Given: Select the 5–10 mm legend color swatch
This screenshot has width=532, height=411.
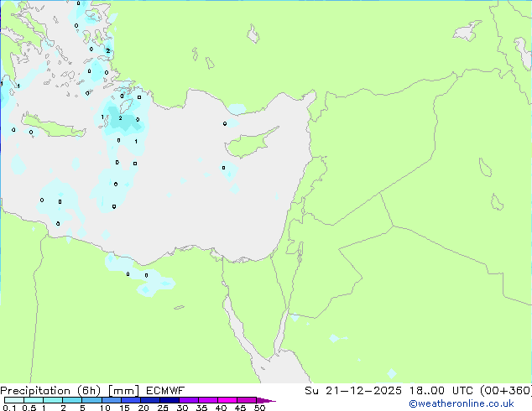Looking at the screenshot, I should pos(91,400).
